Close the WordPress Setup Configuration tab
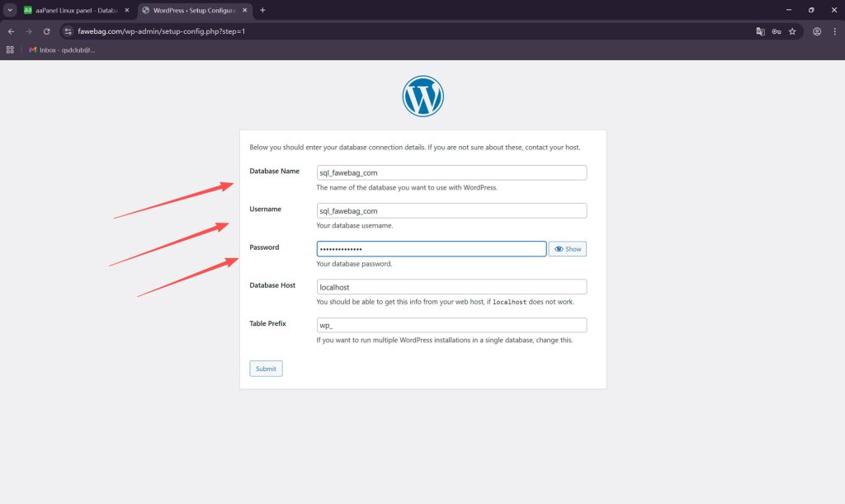Screen dimensions: 845x504 243,10
